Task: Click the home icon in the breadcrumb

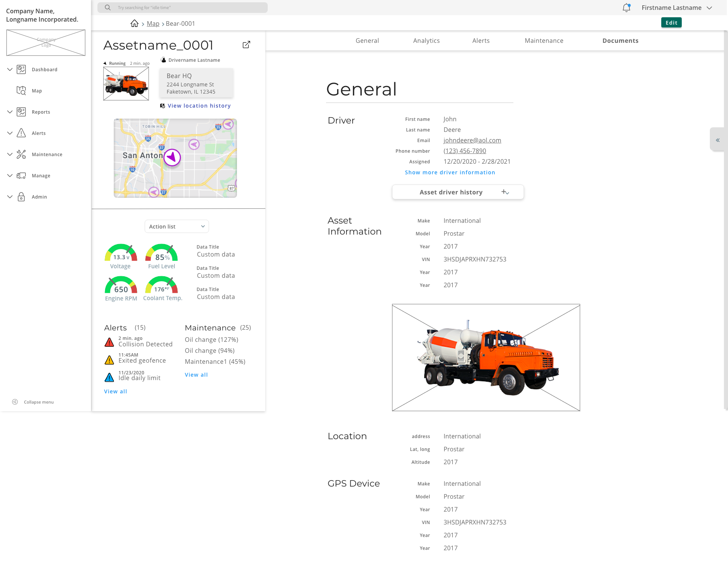Action: coord(134,23)
